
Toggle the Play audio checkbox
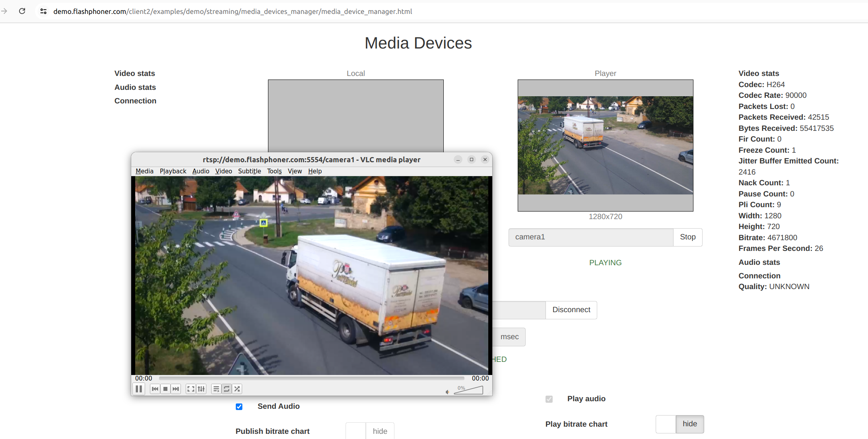point(549,399)
